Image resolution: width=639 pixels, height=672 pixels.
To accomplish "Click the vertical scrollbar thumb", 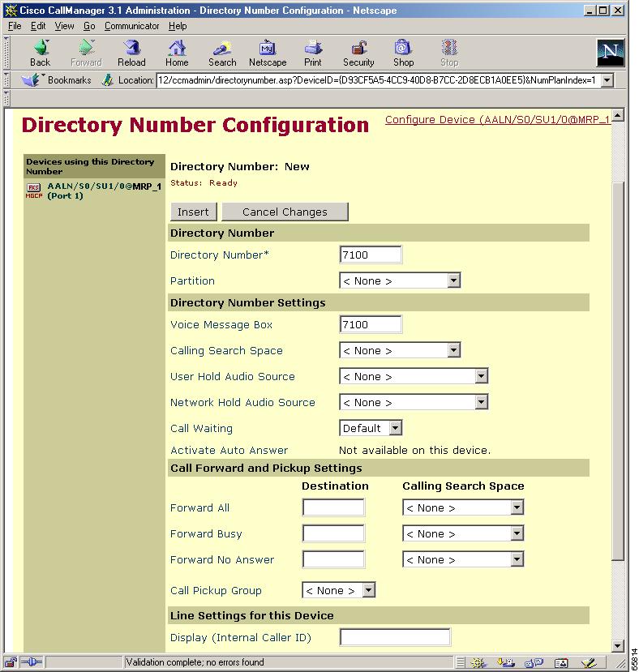I will coord(618,371).
